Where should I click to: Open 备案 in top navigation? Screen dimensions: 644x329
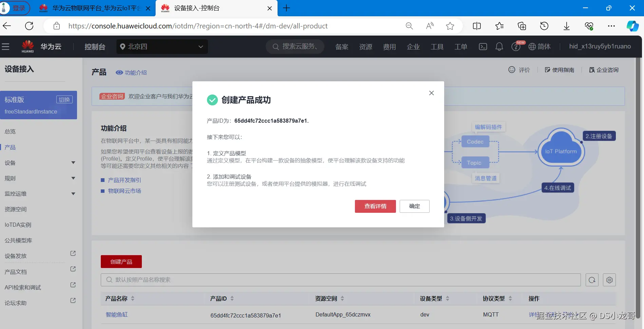(x=342, y=47)
